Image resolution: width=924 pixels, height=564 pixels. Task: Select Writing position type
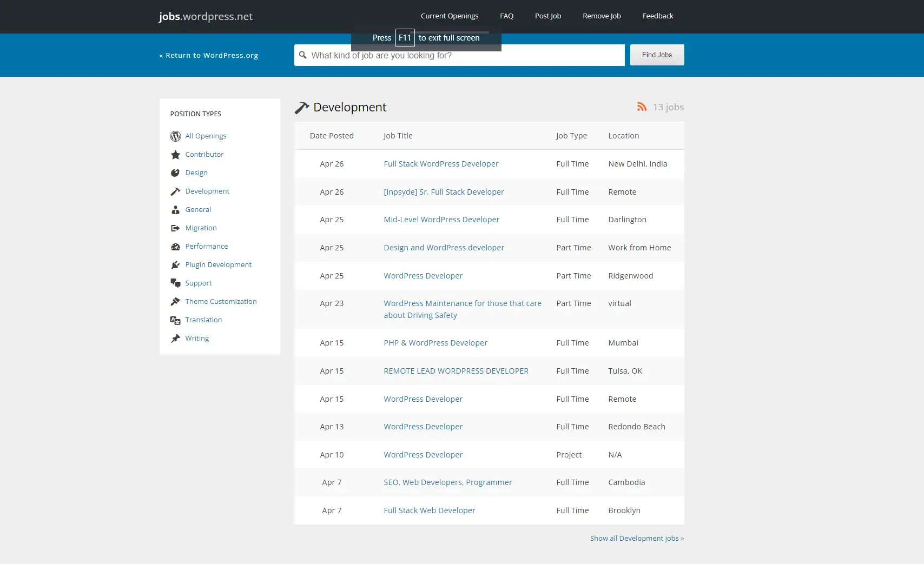click(x=197, y=339)
